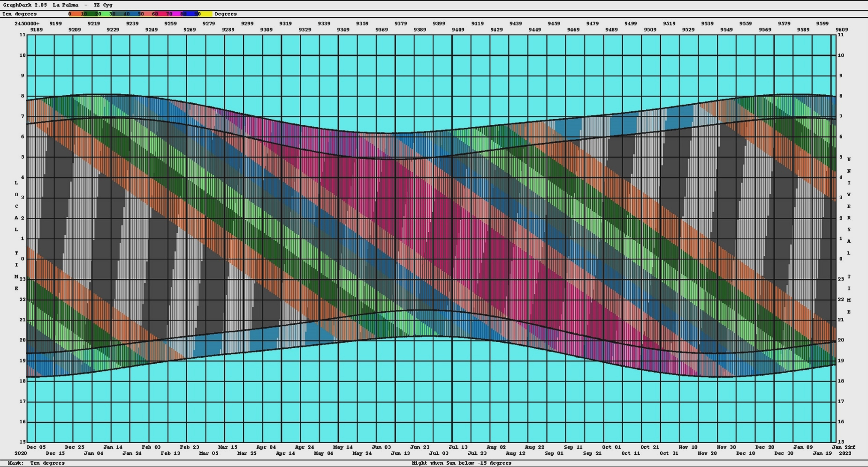
Task: Click Julian date 9609 at top right
Action: (842, 30)
